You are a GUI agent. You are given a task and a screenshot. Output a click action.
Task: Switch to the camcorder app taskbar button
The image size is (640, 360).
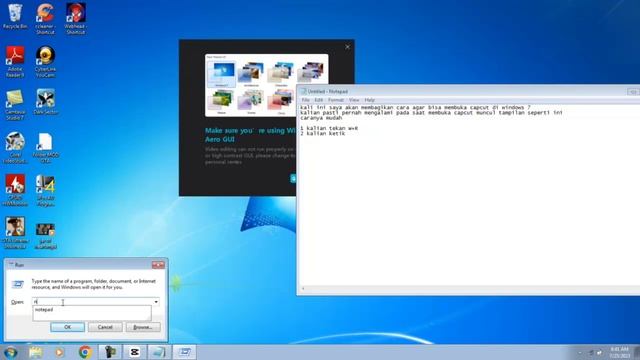coord(110,352)
